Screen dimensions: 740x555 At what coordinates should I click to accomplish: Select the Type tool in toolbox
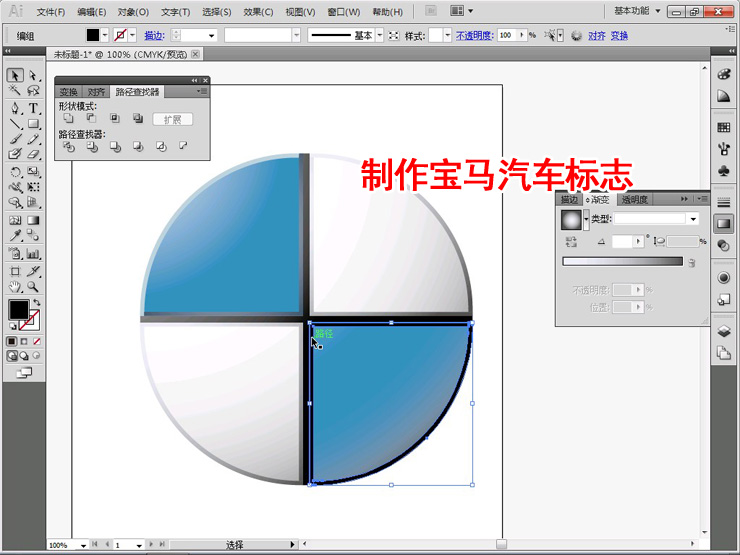pyautogui.click(x=33, y=107)
